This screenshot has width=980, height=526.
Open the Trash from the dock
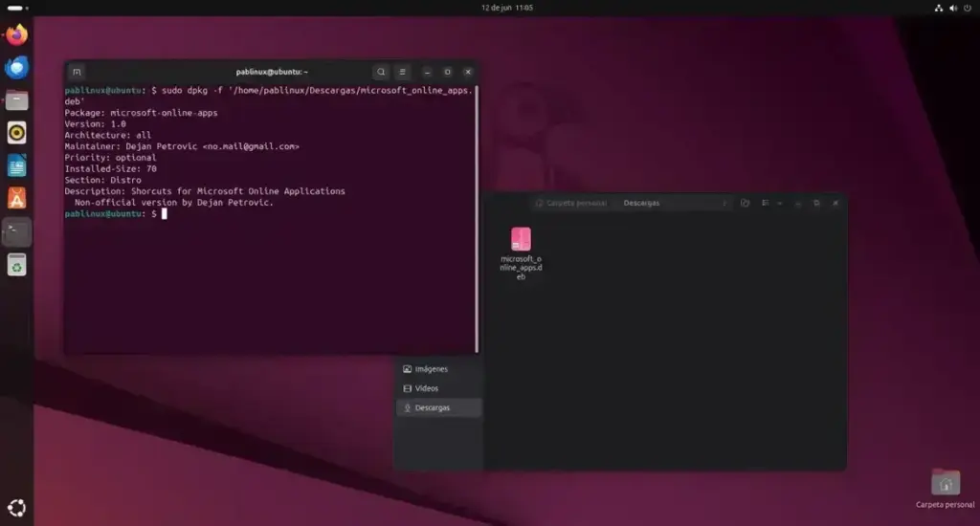pos(17,265)
